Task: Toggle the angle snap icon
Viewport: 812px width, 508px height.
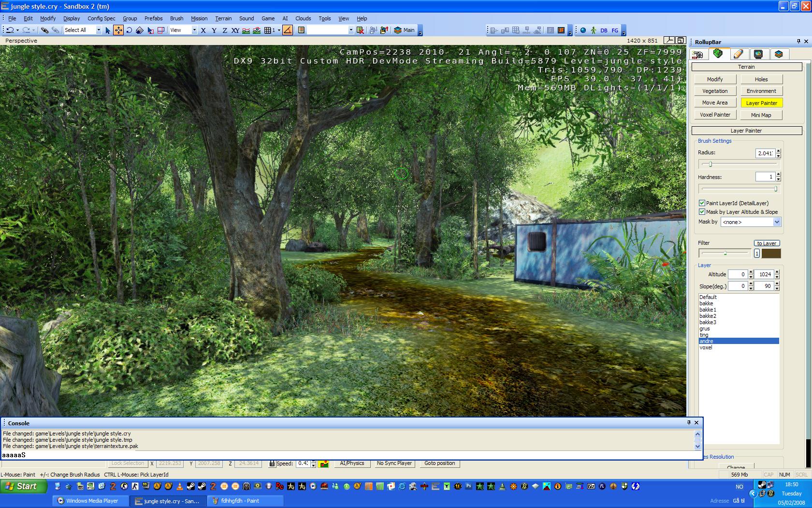Action: (x=288, y=30)
